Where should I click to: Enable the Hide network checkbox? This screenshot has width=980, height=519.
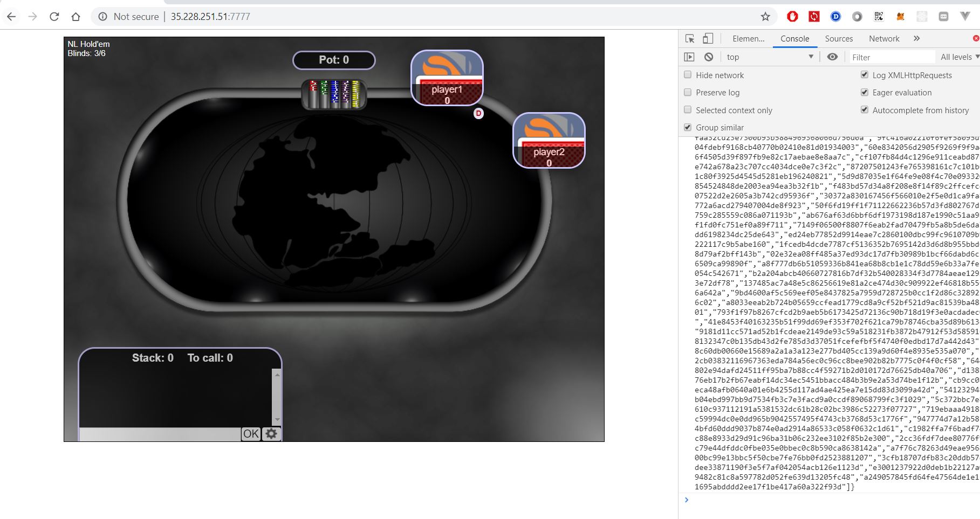point(688,75)
